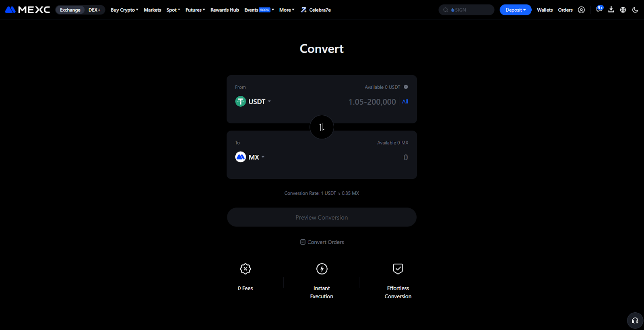Image resolution: width=644 pixels, height=330 pixels.
Task: Click the USDT coin icon
Action: (240, 102)
